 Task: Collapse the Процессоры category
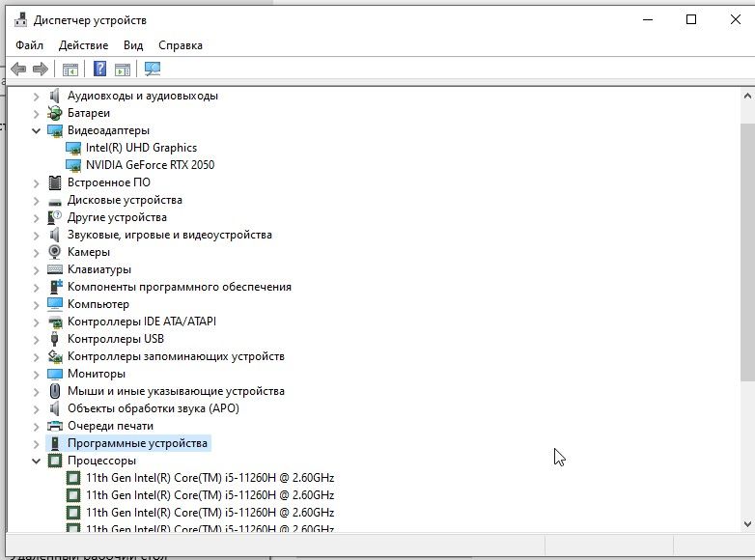click(x=37, y=461)
